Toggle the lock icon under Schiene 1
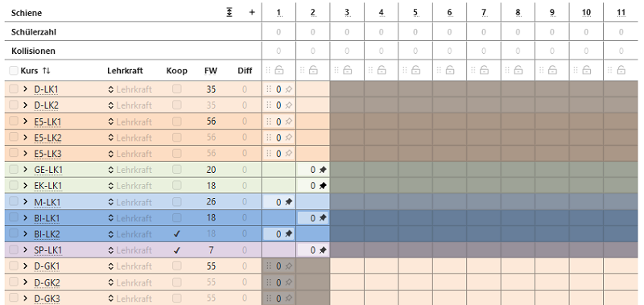Viewport: 644px width, 305px height. pyautogui.click(x=279, y=70)
